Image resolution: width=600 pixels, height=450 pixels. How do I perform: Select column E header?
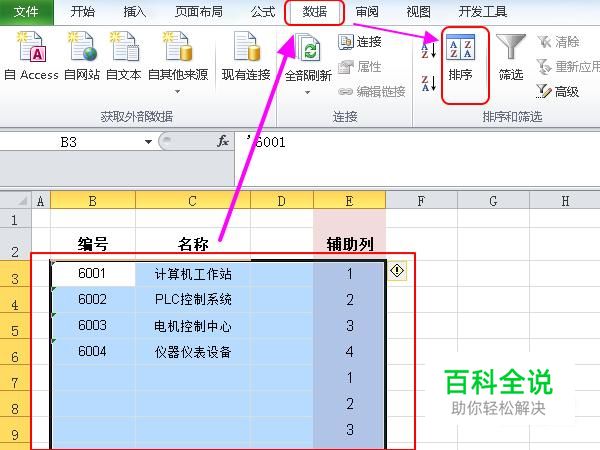point(349,201)
